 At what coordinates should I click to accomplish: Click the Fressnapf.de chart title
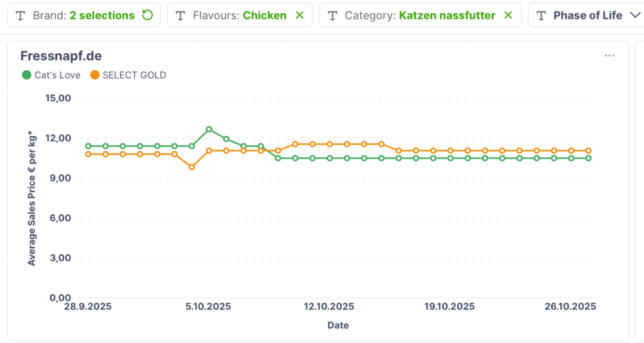tap(61, 56)
